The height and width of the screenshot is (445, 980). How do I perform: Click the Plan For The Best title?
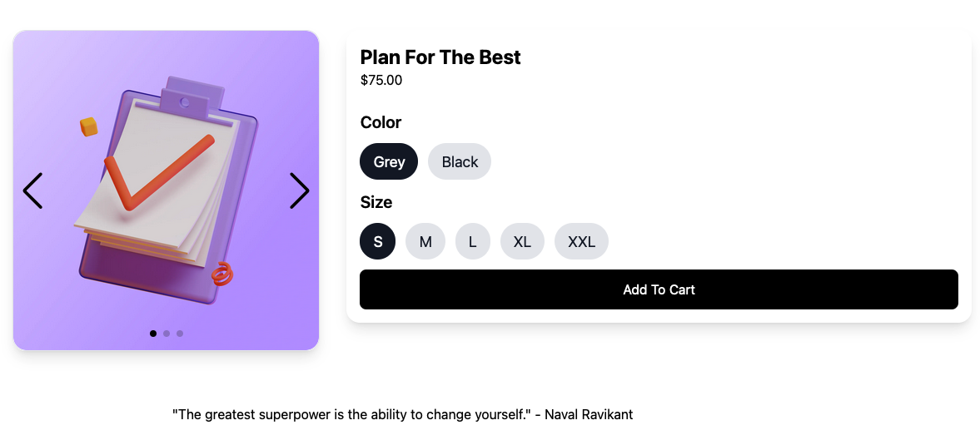[440, 57]
